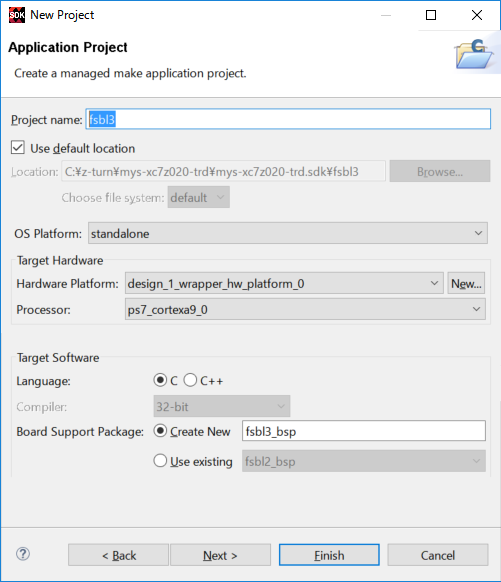Viewport: 501px width, 582px height.
Task: Expand the Hardware Platform dropdown
Action: tap(284, 283)
